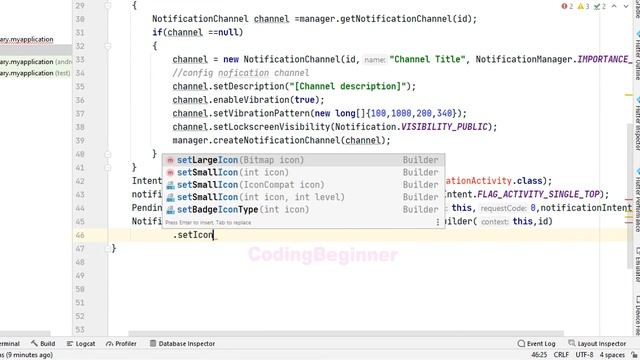
Task: Click the editor vertical scrollbar thumb
Action: tap(629, 196)
